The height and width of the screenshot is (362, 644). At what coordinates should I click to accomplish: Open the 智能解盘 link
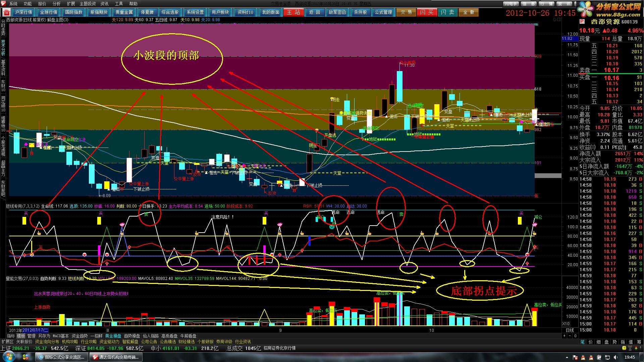(130, 342)
